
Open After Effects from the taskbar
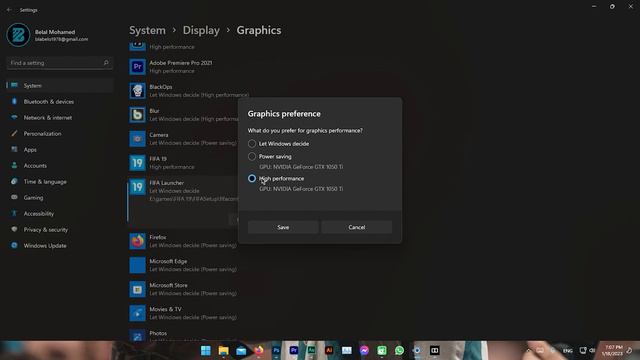(311, 351)
